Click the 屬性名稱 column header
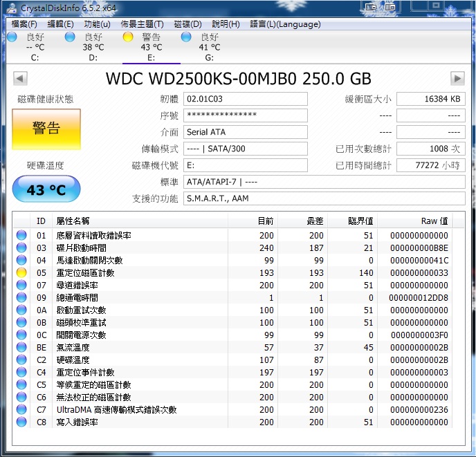 pos(140,221)
